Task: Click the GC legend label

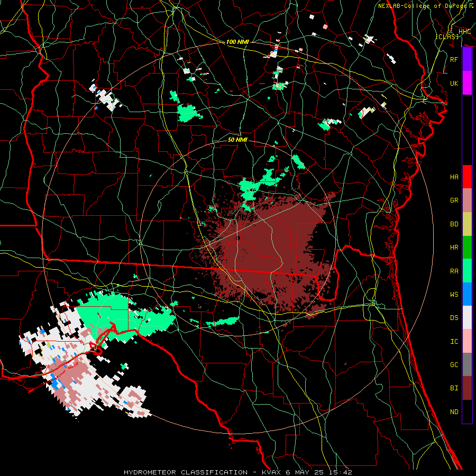Action: click(x=454, y=365)
